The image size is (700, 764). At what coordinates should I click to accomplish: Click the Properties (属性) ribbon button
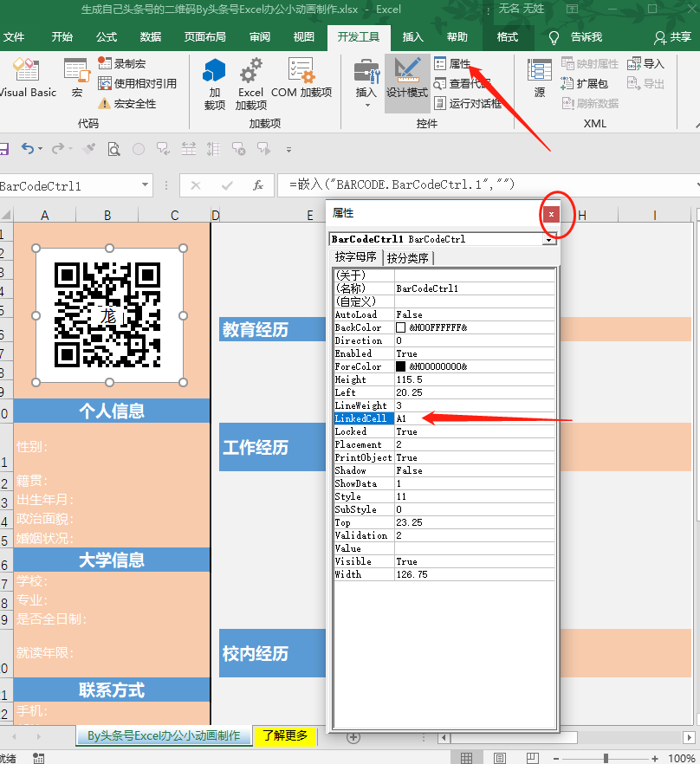coord(452,63)
